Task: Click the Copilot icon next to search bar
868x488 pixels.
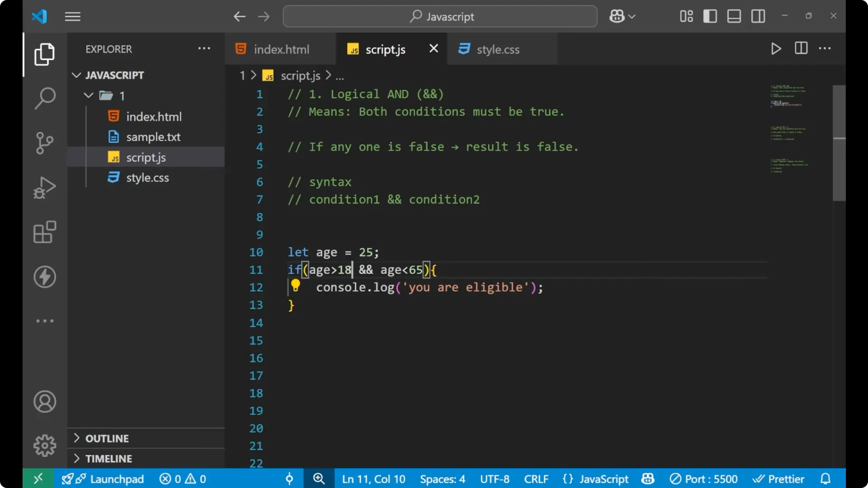Action: [x=618, y=16]
